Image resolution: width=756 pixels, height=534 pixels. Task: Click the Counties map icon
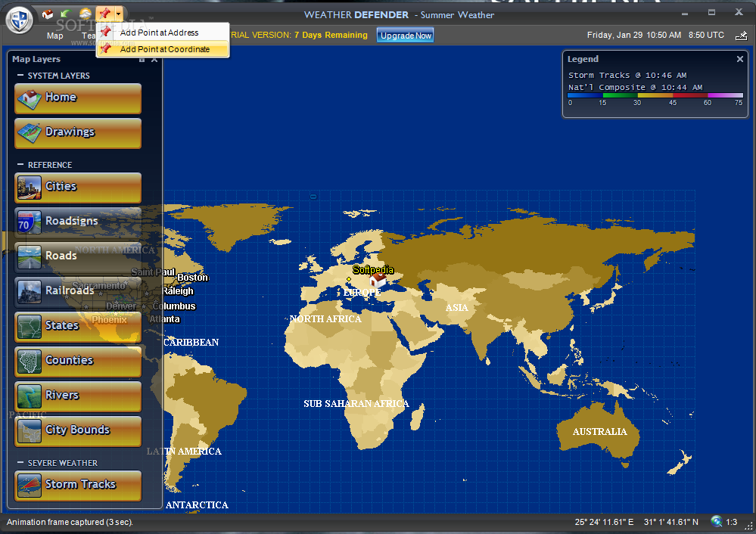pyautogui.click(x=30, y=362)
